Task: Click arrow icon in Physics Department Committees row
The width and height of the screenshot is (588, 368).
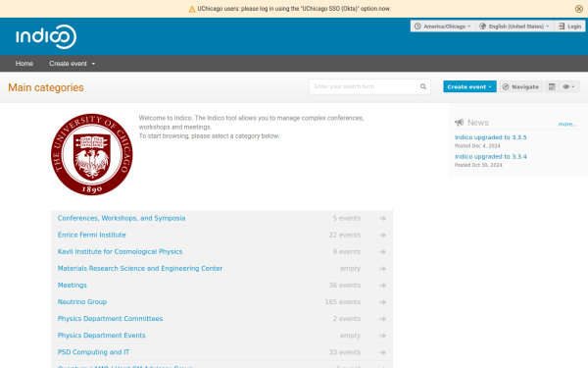Action: tap(382, 318)
